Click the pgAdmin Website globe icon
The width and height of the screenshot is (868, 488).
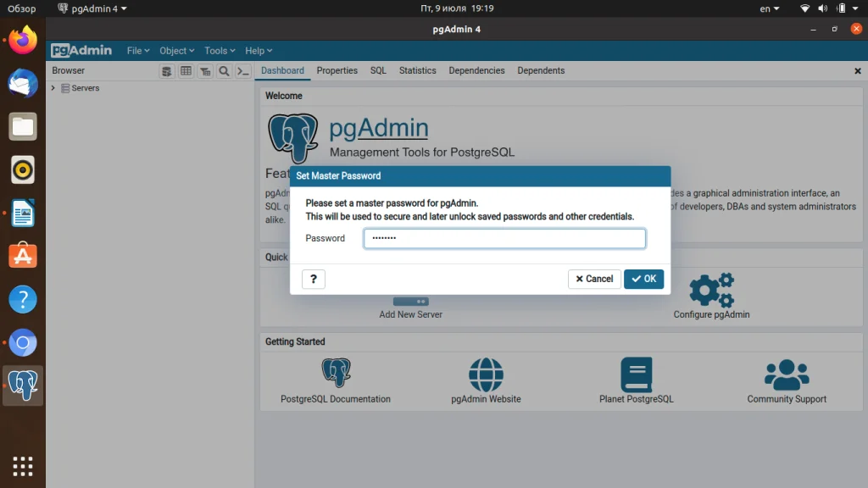(486, 373)
